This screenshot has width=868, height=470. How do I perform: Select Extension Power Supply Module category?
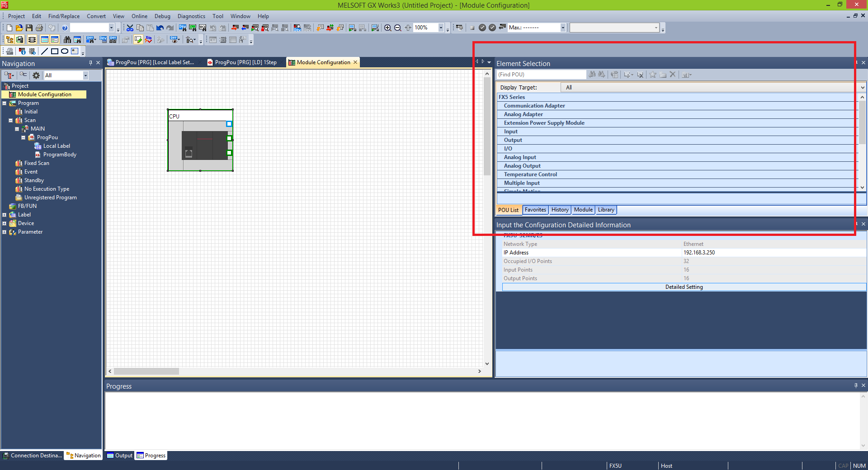click(x=544, y=123)
